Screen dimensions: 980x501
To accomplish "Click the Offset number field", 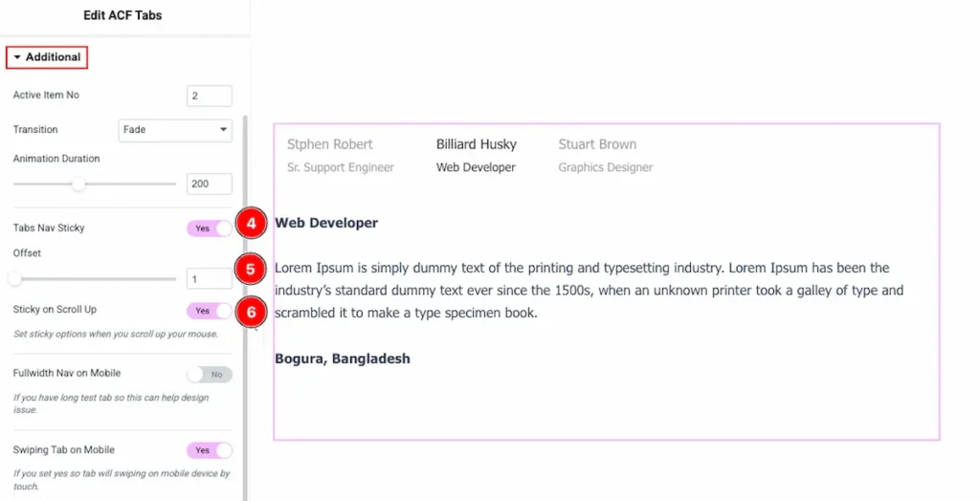I will point(210,279).
